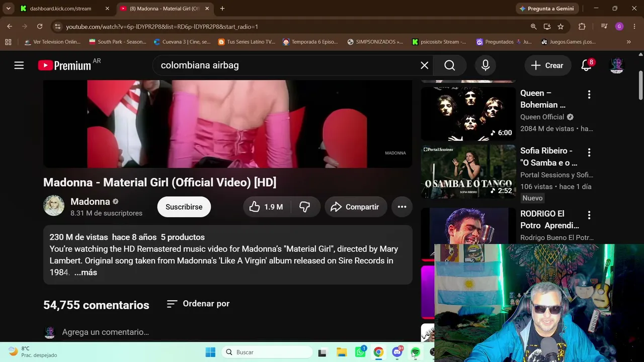Go back in browser
The height and width of the screenshot is (362, 644).
pos(10,26)
